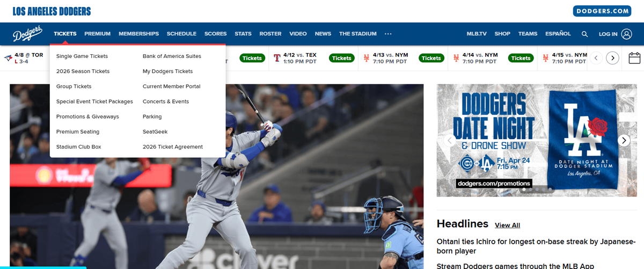Click Tickets button left of 4/12 game

click(x=252, y=58)
